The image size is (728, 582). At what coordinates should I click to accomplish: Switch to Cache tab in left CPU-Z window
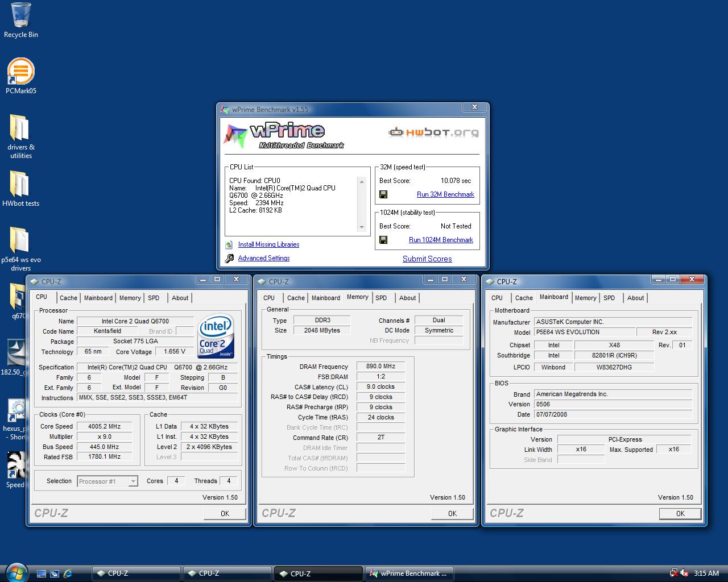[68, 298]
